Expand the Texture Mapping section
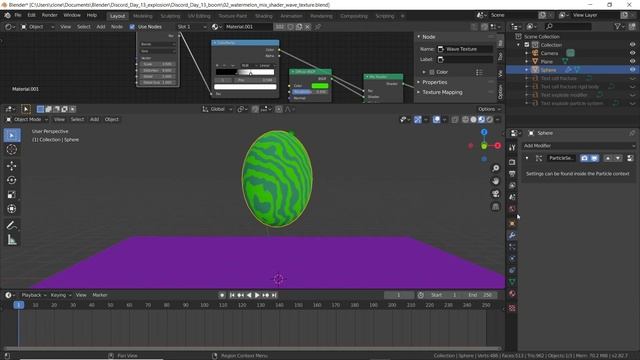 pos(442,92)
